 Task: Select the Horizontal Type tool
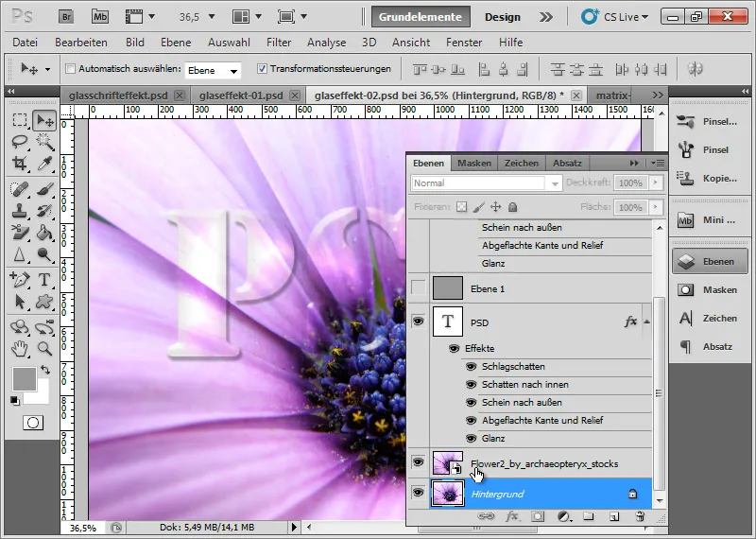[x=44, y=279]
